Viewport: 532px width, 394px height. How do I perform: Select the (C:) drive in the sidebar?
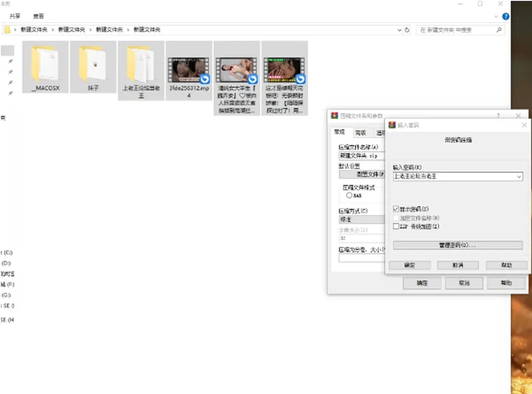point(7,253)
